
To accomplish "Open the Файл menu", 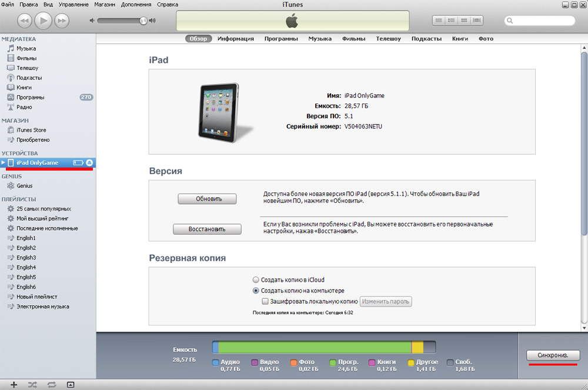I will pos(8,5).
